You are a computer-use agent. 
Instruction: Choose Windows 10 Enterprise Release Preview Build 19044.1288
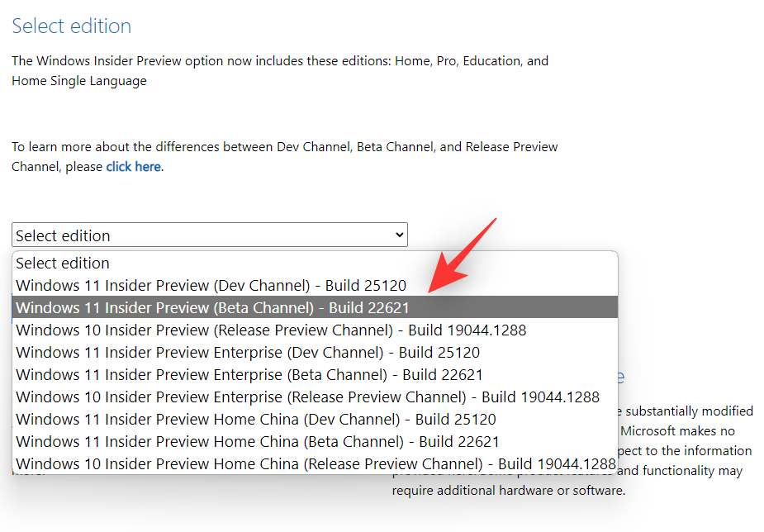(307, 397)
